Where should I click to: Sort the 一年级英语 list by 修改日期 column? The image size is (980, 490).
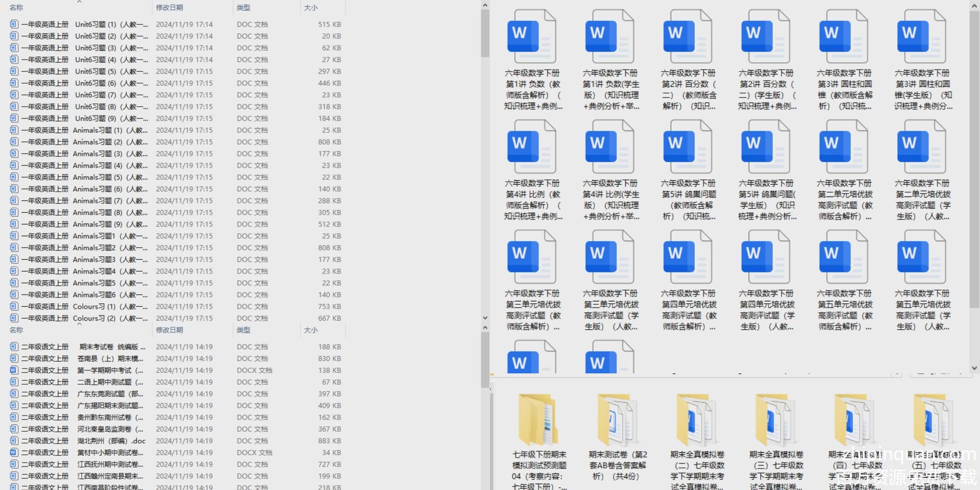170,7
